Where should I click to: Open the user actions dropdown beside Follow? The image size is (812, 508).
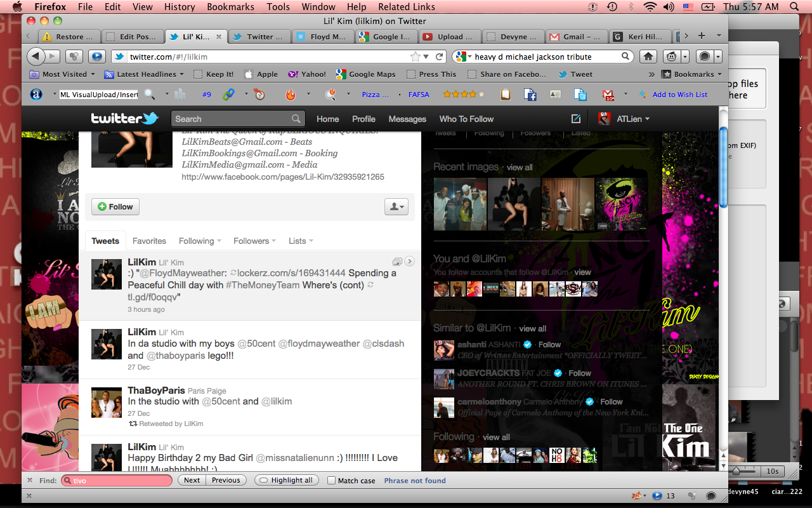click(396, 206)
